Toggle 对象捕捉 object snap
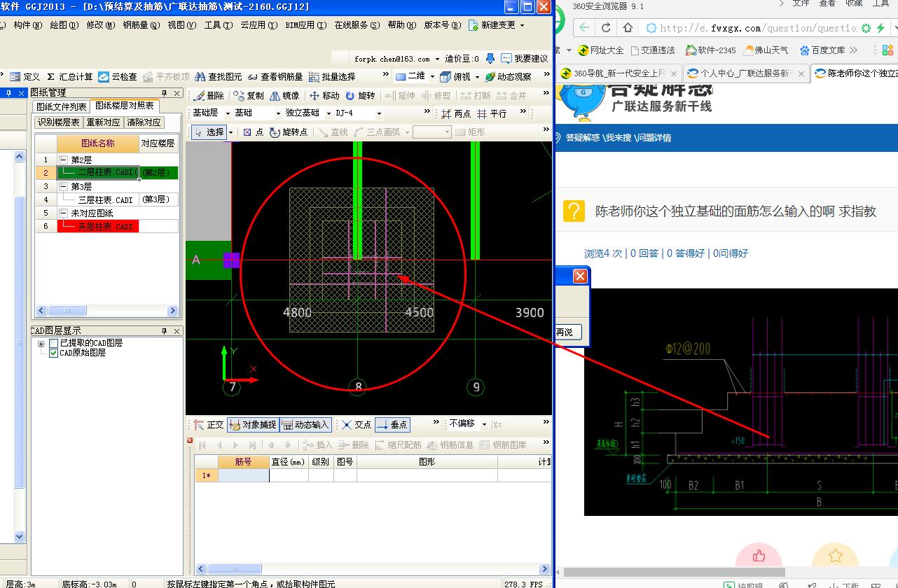Image resolution: width=898 pixels, height=588 pixels. (x=253, y=425)
